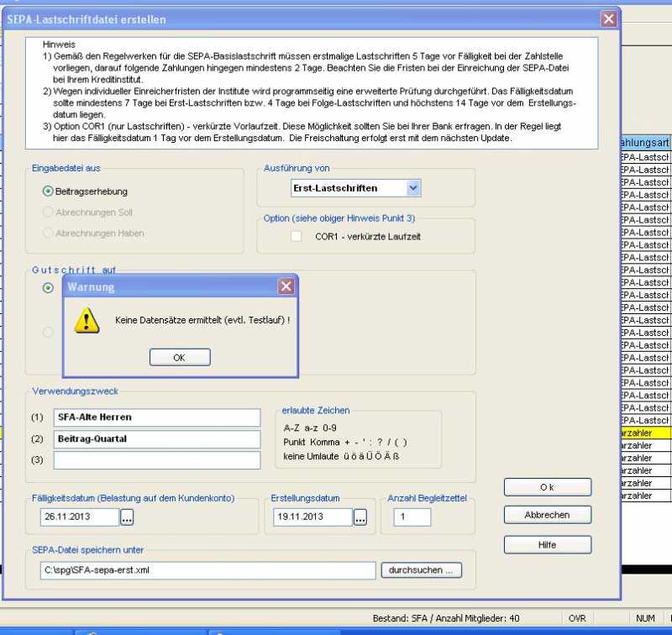Click the yellow warning triangle icon
672x635 pixels.
point(84,320)
